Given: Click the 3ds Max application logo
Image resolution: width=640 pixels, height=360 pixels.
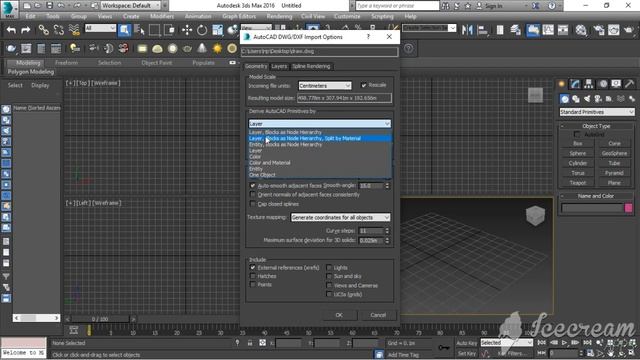Looking at the screenshot, I should [x=9, y=9].
